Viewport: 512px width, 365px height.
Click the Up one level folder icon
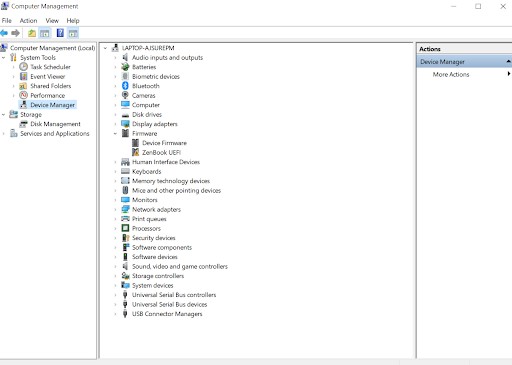pyautogui.click(x=32, y=33)
